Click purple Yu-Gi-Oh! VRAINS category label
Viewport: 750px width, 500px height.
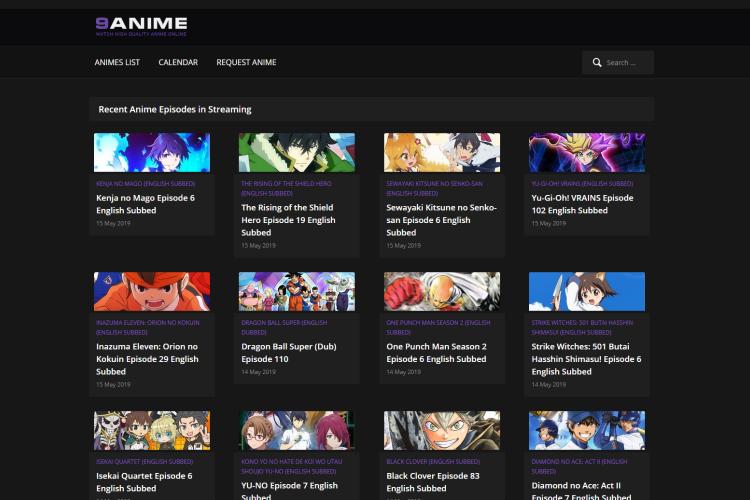click(x=582, y=184)
